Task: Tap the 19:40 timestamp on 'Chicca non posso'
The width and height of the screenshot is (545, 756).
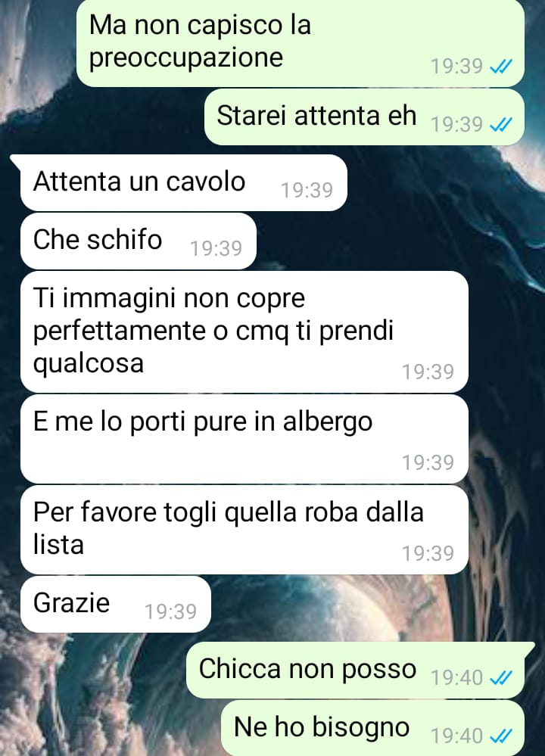Action: [456, 678]
